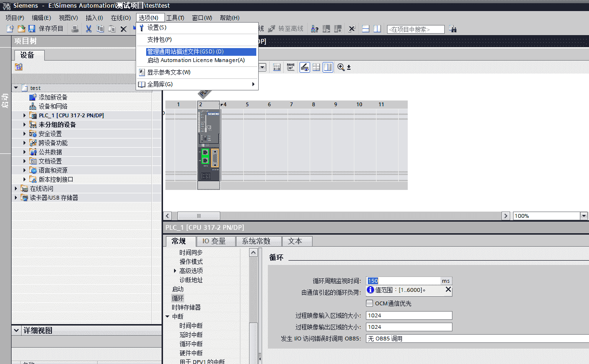Screen dimensions: 589x364
Task: Click the delete X icon in toolbar
Action: click(124, 29)
